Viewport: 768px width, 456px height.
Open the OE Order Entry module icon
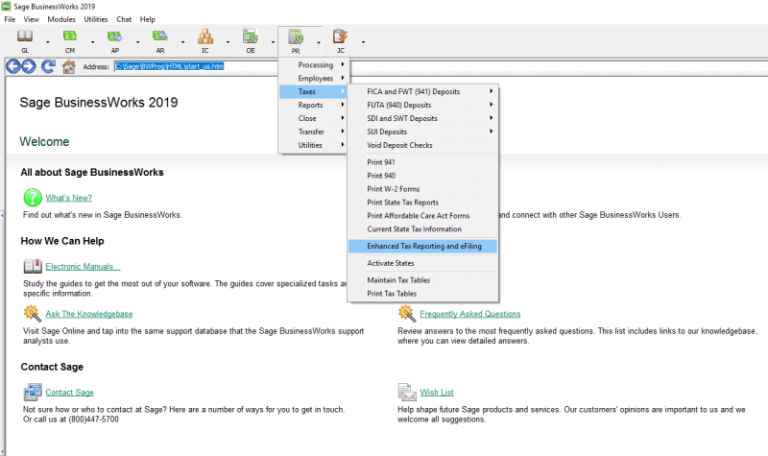(250, 39)
